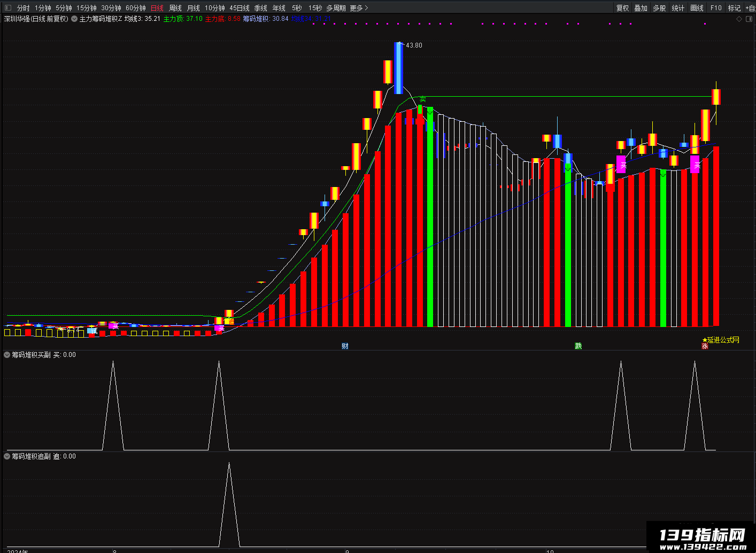
Task: Click the diamond marker icon at top right
Action: (739, 19)
